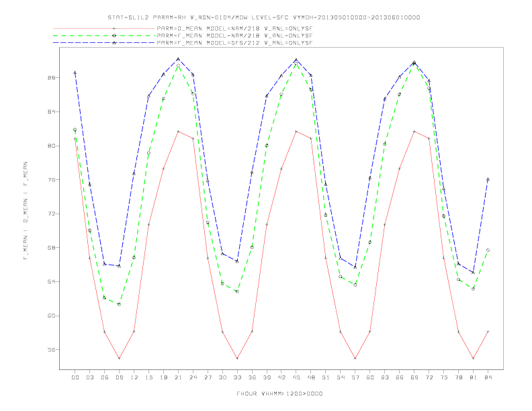This screenshot has height=411, width=532.
Task: Click x-axis tick label 51
Action: 326,377
